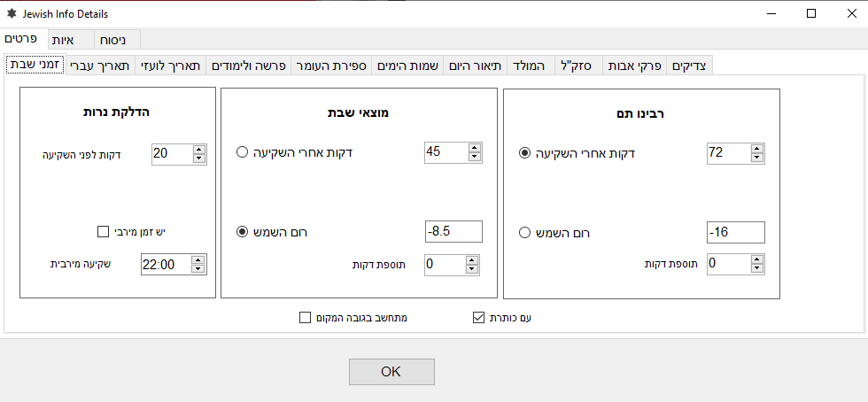
Task: Increase Motzei Shabbat additional minutes spinner
Action: (x=474, y=259)
